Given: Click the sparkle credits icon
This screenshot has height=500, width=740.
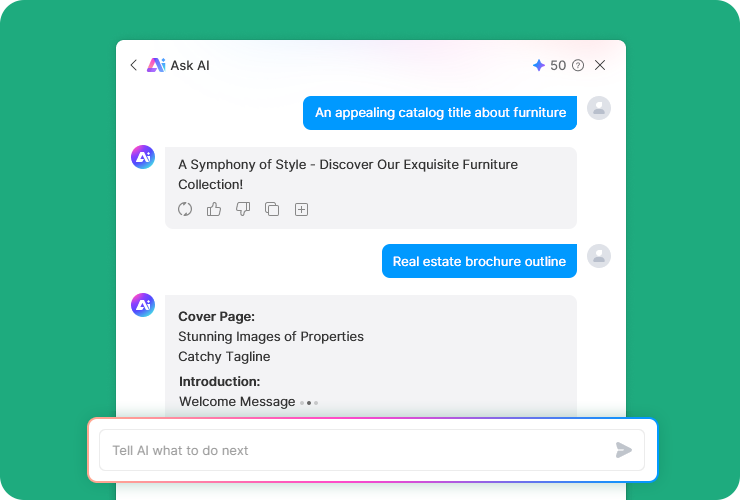Looking at the screenshot, I should pos(539,65).
